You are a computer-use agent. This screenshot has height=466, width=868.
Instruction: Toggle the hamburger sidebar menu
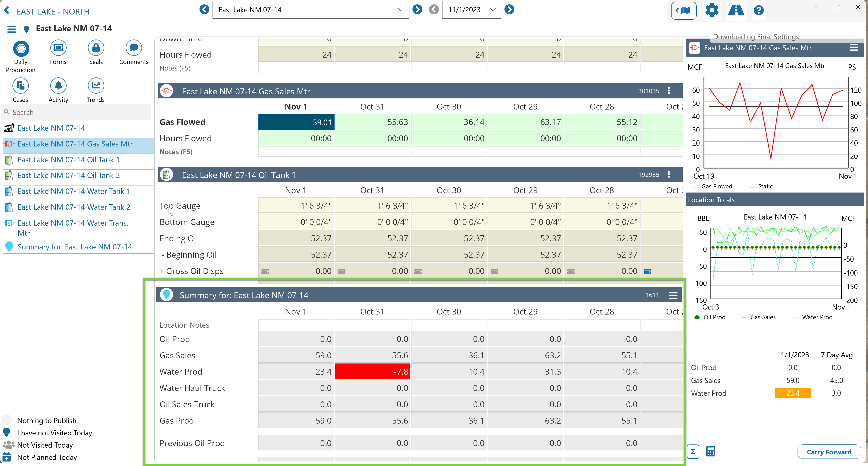(12, 29)
